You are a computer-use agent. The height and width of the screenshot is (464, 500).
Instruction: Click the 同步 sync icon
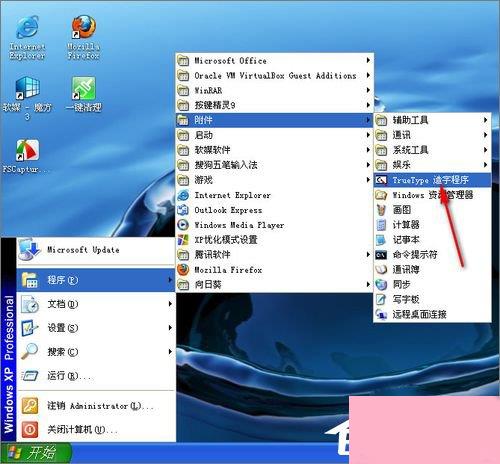pyautogui.click(x=381, y=284)
